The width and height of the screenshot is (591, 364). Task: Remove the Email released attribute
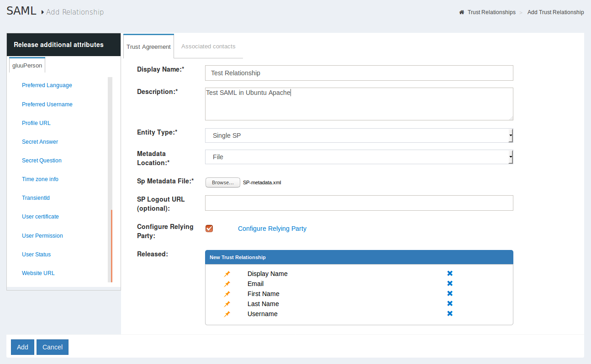450,283
